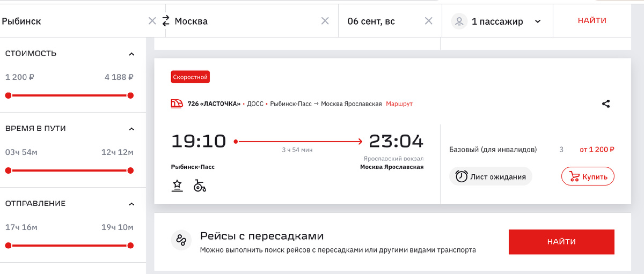Screen dimensions: 644x274
Task: Click the share icon on the train card
Action: point(606,104)
